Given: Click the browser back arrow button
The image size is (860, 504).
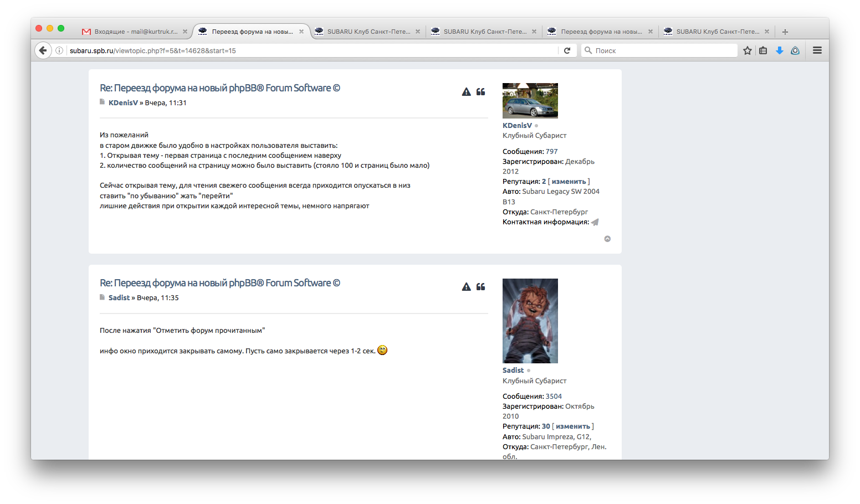Looking at the screenshot, I should (x=43, y=50).
